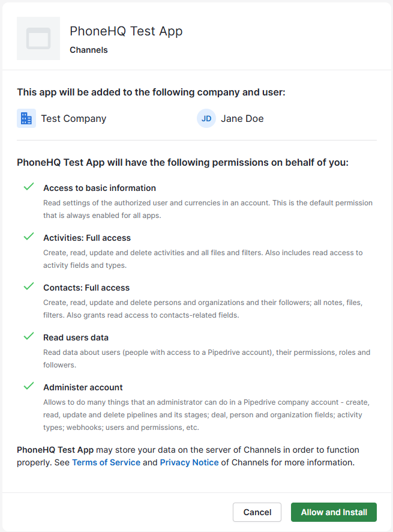Click the Test Company building icon
Viewport: 393px width, 532px height.
pos(26,118)
